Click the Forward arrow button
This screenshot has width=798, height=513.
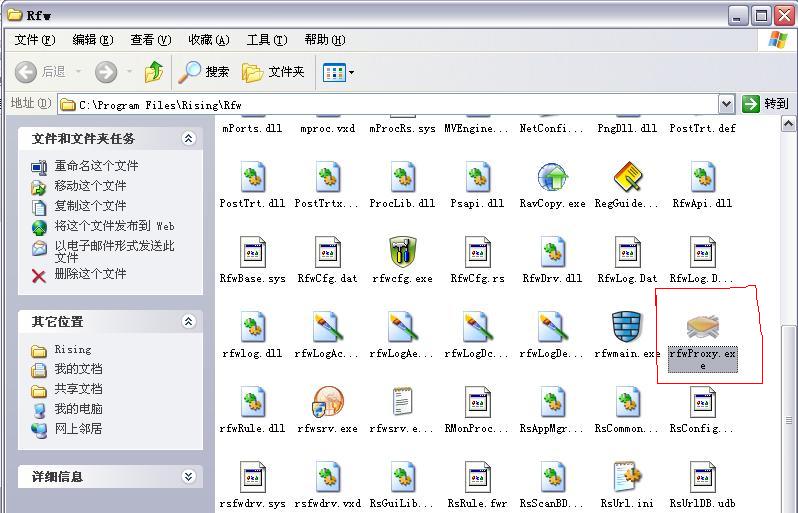[x=106, y=72]
